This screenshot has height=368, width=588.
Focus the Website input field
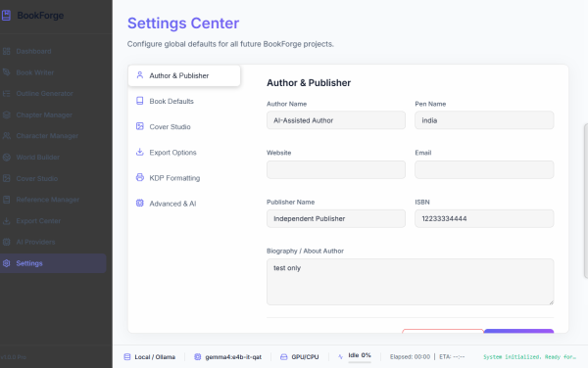pos(336,169)
